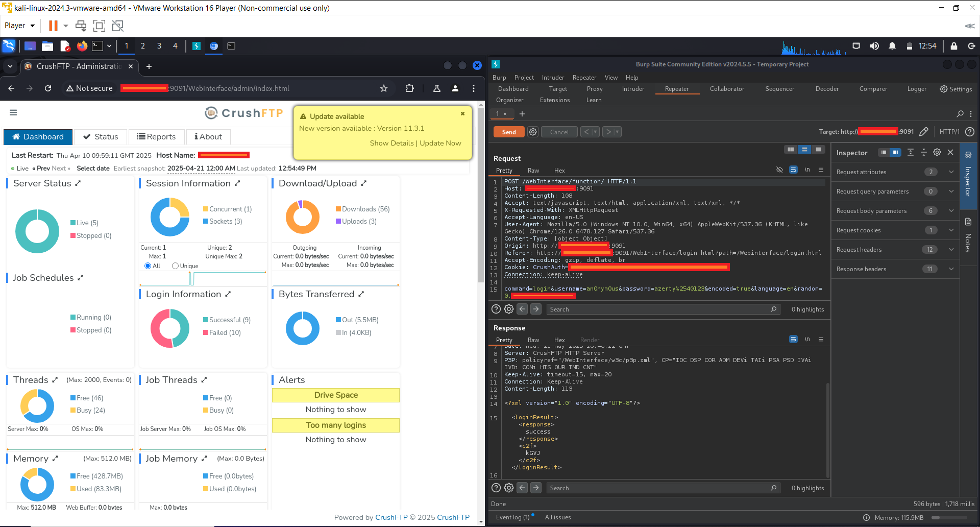Image resolution: width=980 pixels, height=527 pixels.
Task: Expand the Response headers section
Action: click(951, 269)
